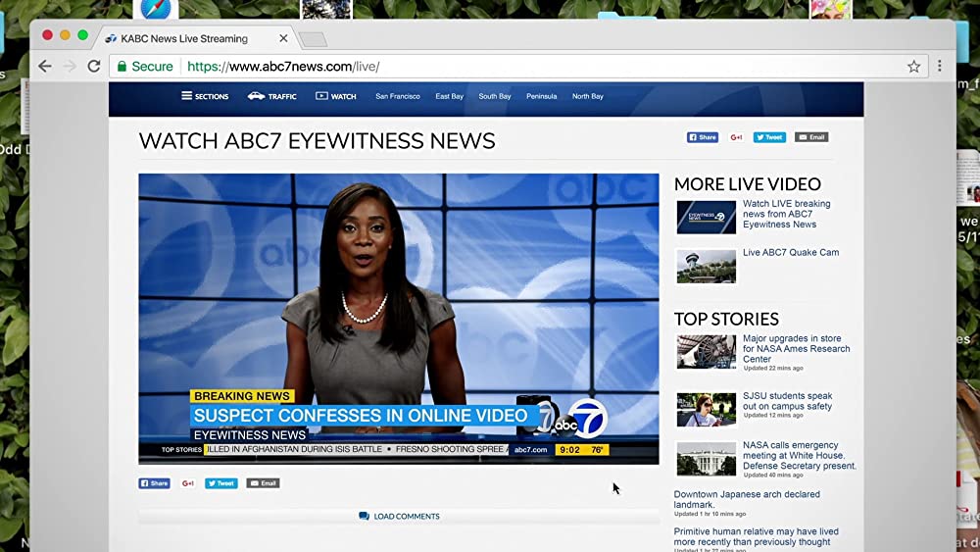Open the Watch menu item
980x552 pixels.
click(335, 96)
